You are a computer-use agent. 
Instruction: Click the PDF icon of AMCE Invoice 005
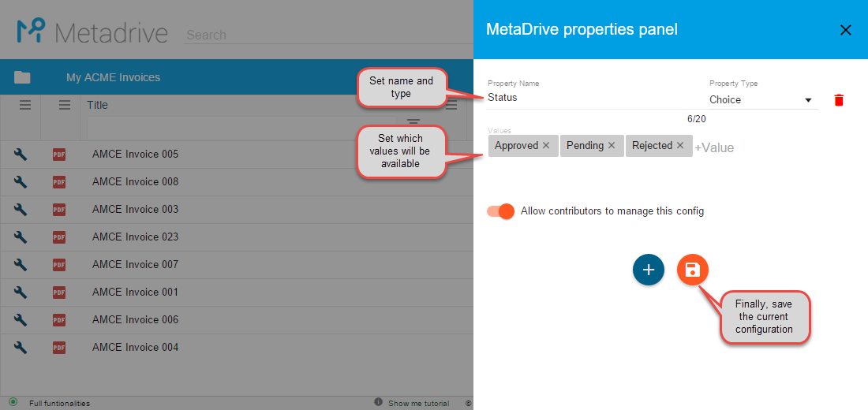(58, 155)
